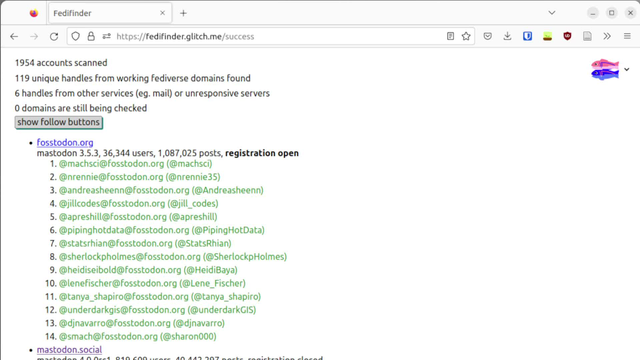This screenshot has width=640, height=360.
Task: Select the @tanya_shapiro@fosstodon.org handle
Action: point(124,297)
